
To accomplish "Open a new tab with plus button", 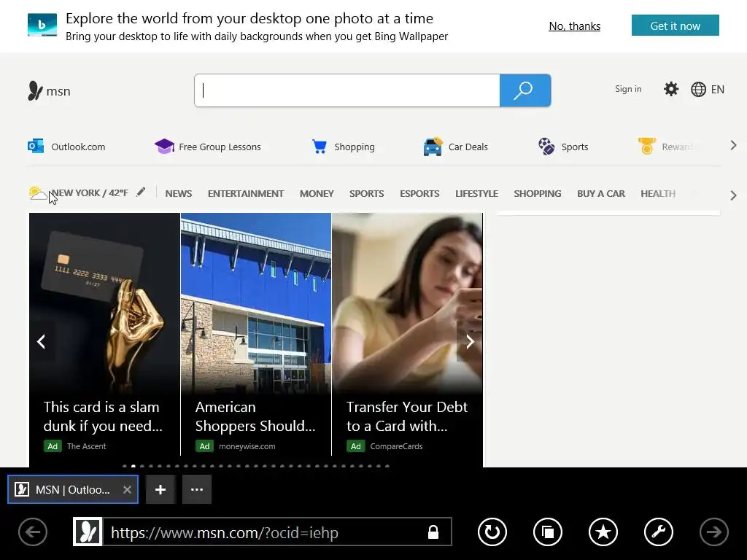I will (160, 489).
